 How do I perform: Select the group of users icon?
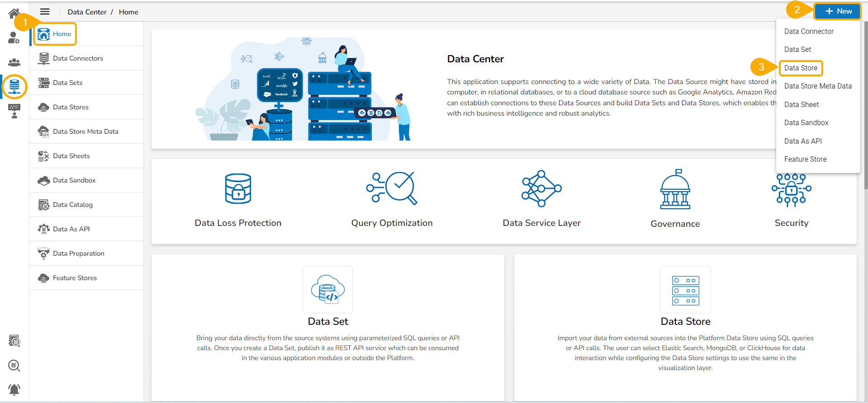14,62
